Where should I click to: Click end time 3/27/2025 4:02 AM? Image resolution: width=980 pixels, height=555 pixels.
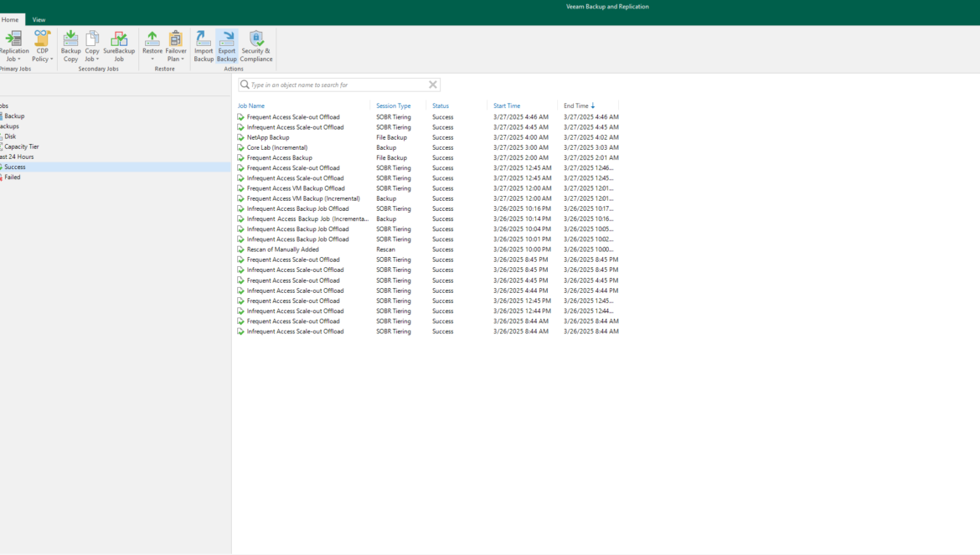click(591, 137)
